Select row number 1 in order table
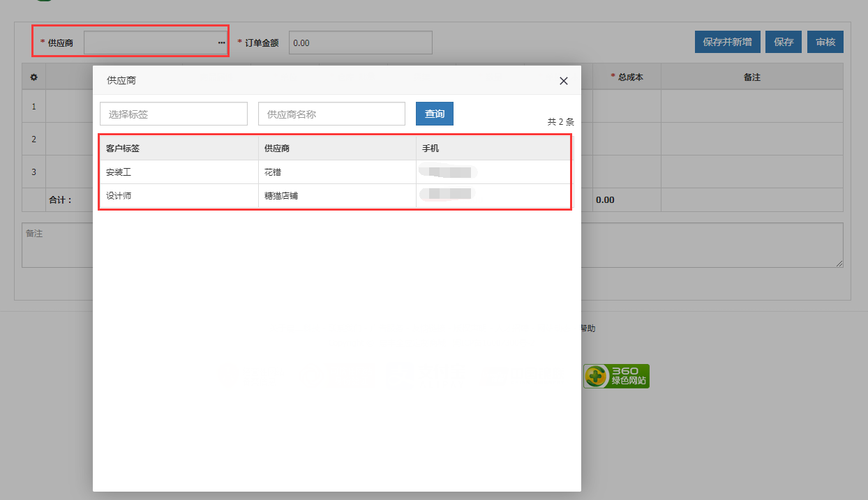The height and width of the screenshot is (500, 868). point(33,107)
